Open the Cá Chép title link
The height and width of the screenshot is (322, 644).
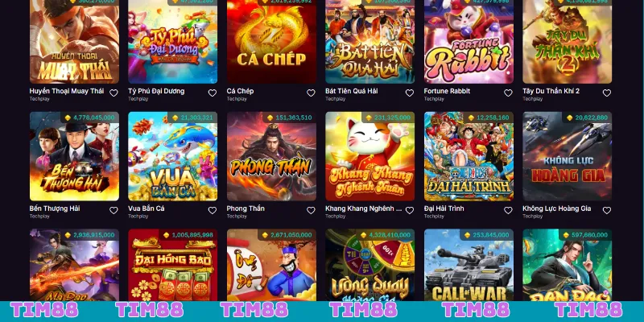point(240,91)
